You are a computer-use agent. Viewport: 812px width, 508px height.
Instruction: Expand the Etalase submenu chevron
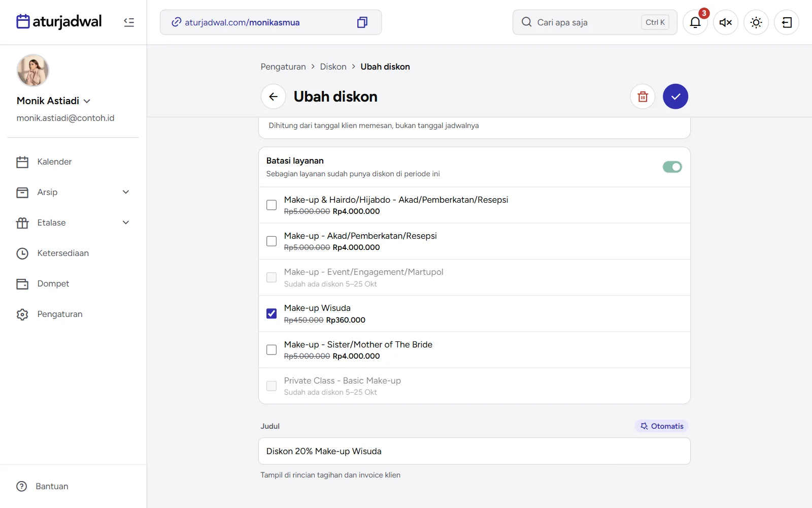pyautogui.click(x=126, y=223)
